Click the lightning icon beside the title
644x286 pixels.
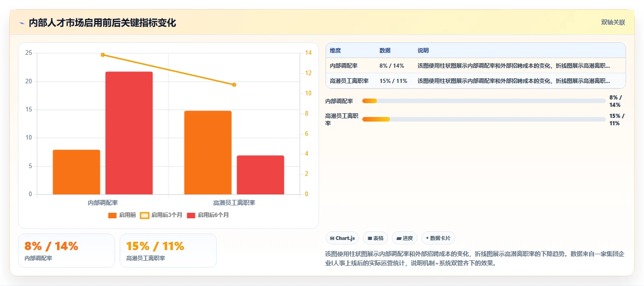(x=22, y=23)
